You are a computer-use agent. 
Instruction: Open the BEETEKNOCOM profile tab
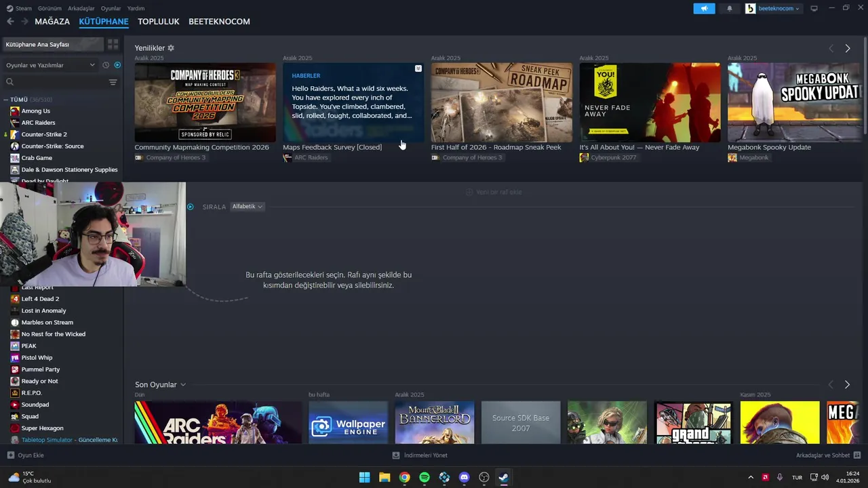(219, 22)
